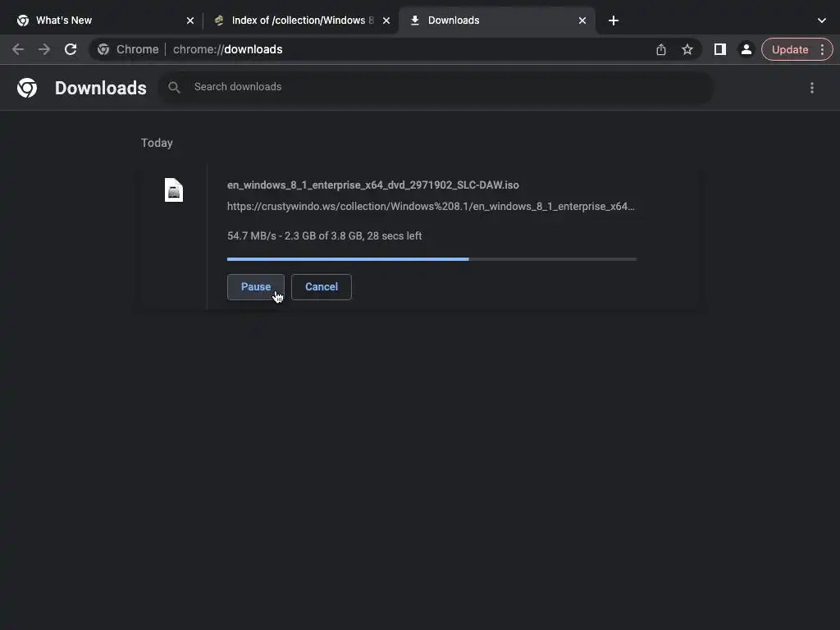
Task: Focus the Search downloads field
Action: [436, 87]
